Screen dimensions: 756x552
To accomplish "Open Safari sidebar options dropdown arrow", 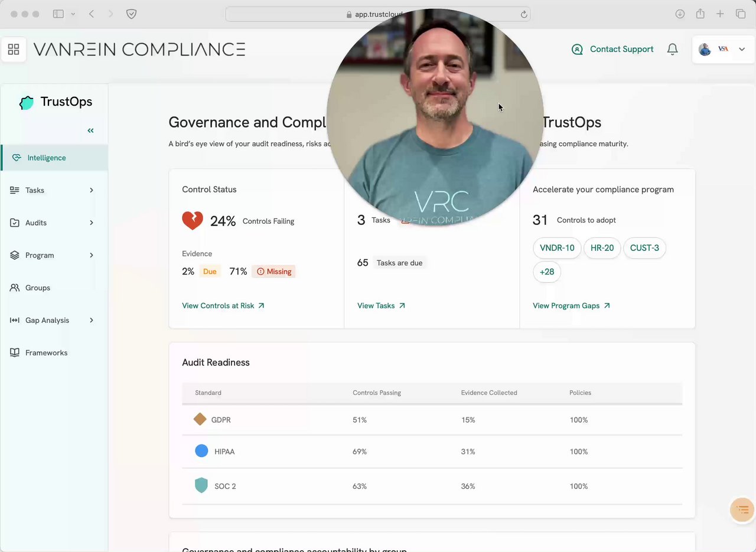I will coord(73,14).
